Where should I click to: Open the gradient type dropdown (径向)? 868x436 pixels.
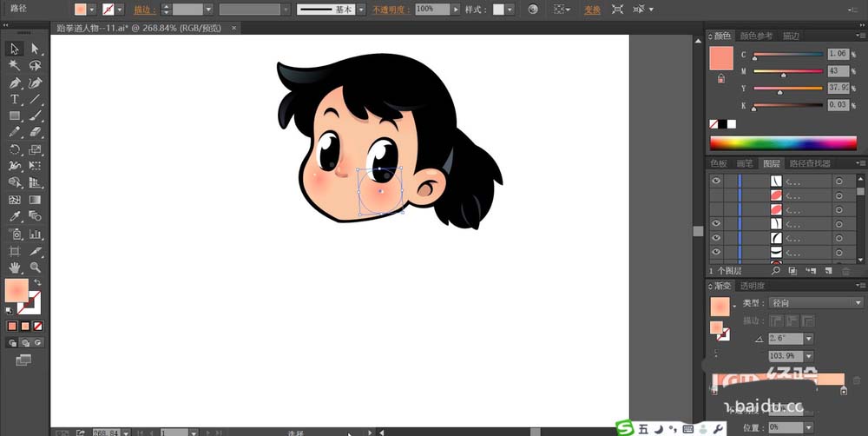click(816, 303)
